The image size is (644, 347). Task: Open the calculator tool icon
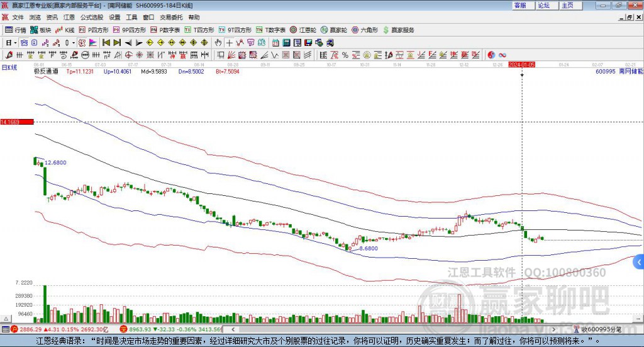tap(286, 43)
